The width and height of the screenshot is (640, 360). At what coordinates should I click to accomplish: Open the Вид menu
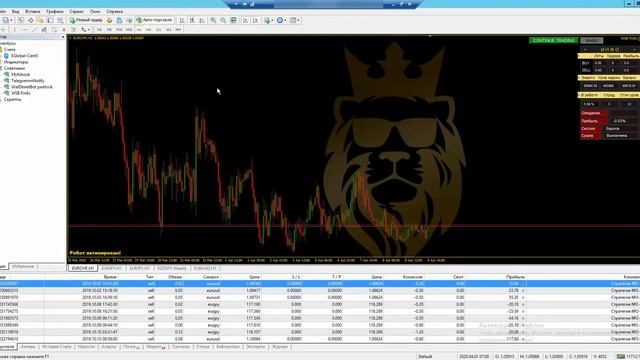[x=16, y=11]
